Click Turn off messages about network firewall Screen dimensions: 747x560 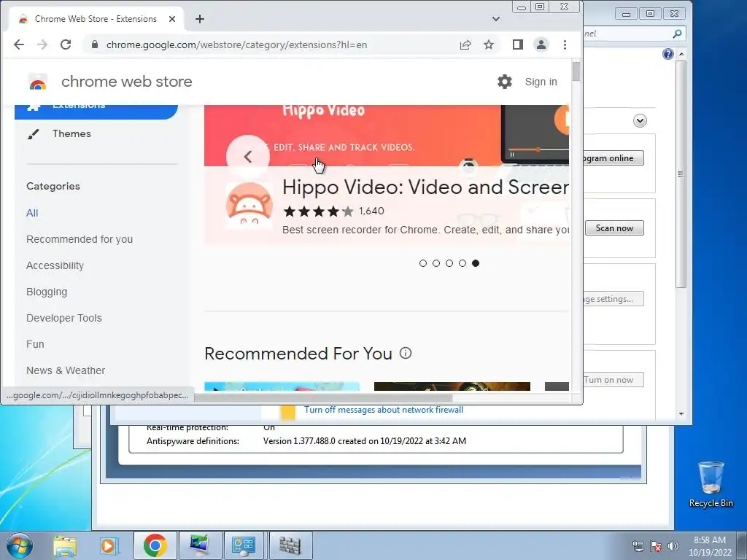[384, 410]
